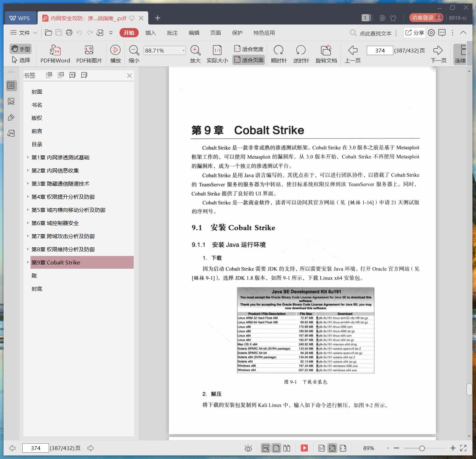Expand 第5章 域内横向移动分析及防御 bookmark
The image size is (476, 459).
click(x=28, y=209)
